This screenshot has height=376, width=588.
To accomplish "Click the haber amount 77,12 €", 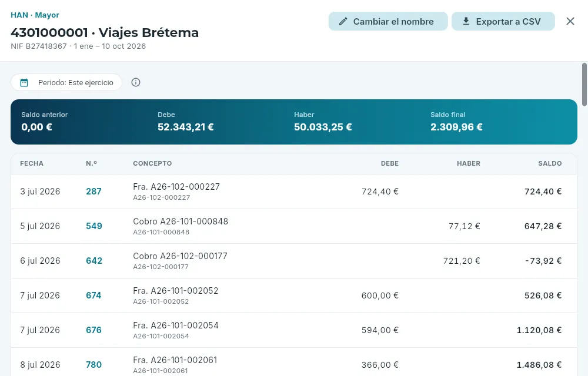I will point(465,226).
